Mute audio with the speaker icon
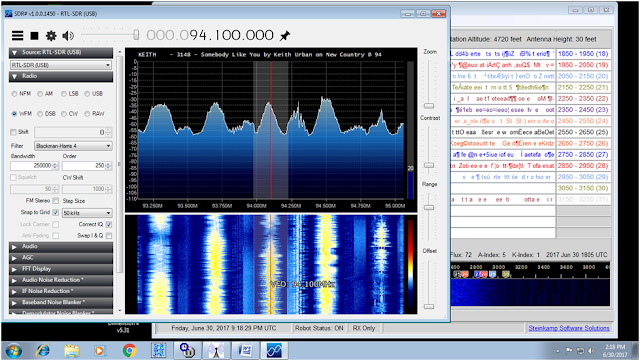640x361 pixels. coord(68,36)
